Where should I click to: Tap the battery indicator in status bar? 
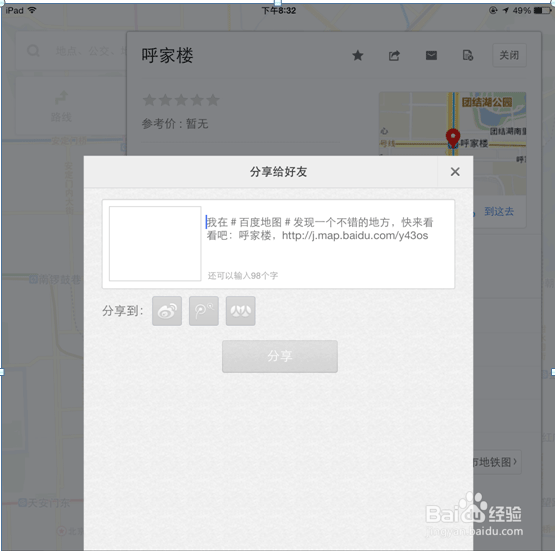(542, 11)
